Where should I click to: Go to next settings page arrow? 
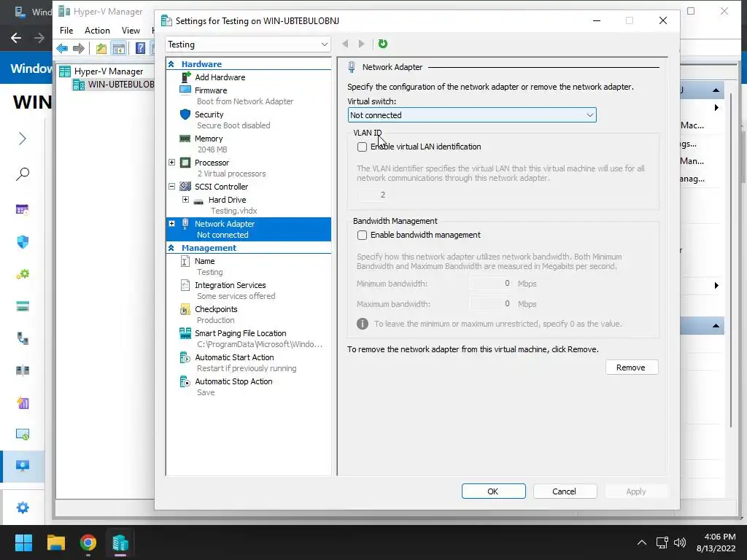(362, 44)
